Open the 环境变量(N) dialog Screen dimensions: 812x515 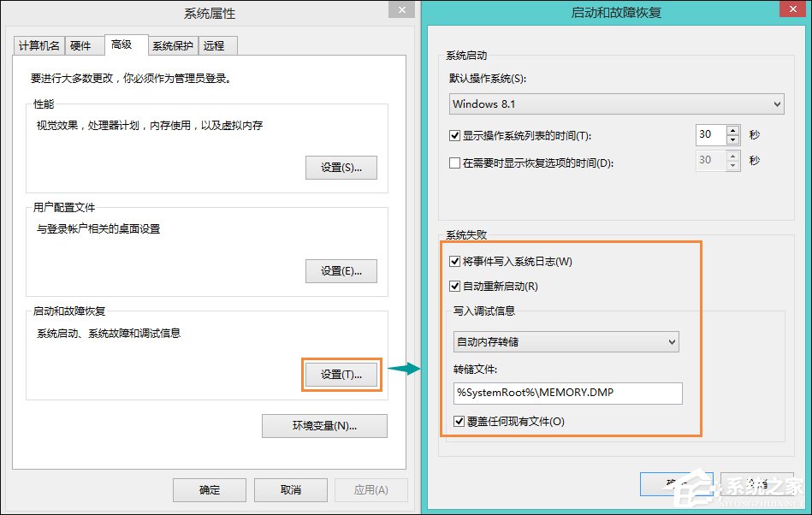click(x=325, y=426)
